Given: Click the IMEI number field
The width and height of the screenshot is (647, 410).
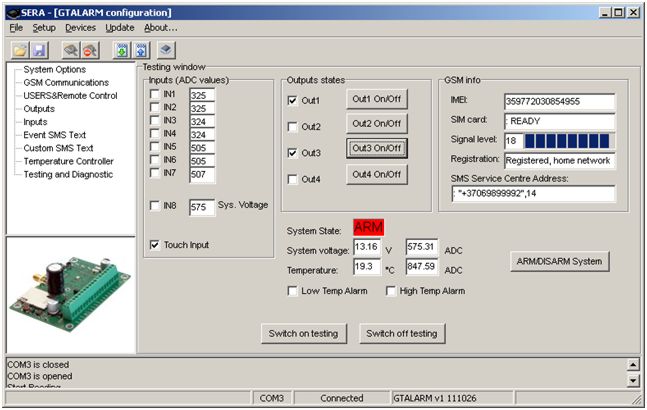Looking at the screenshot, I should coord(559,101).
